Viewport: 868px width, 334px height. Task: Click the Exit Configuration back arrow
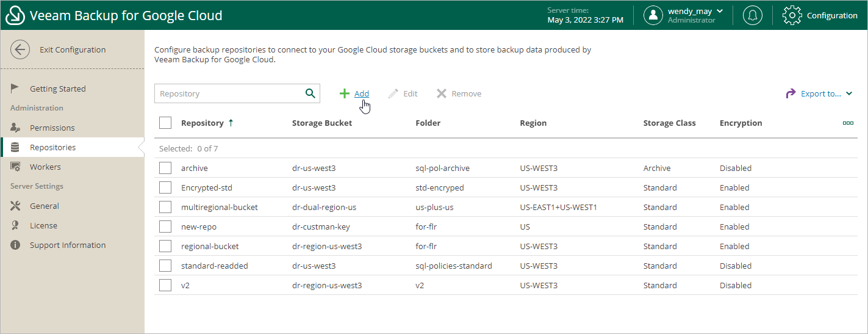pos(20,50)
